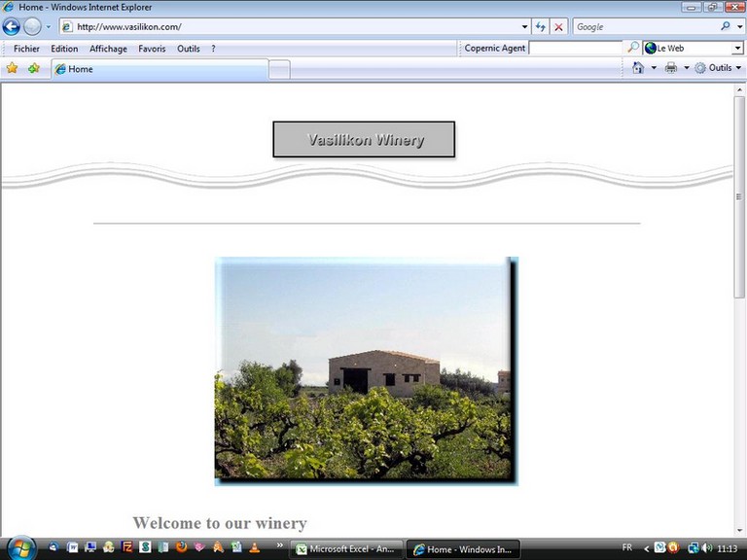Click the Copernic Agent search magnifier
The image size is (747, 560).
coord(634,48)
